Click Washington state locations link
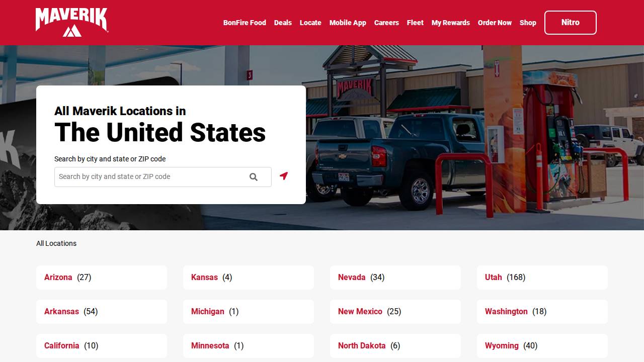Screen dimensions: 644x362 pos(506,311)
